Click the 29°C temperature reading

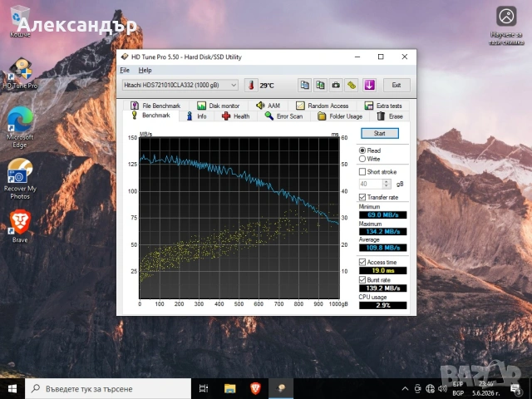pyautogui.click(x=267, y=86)
